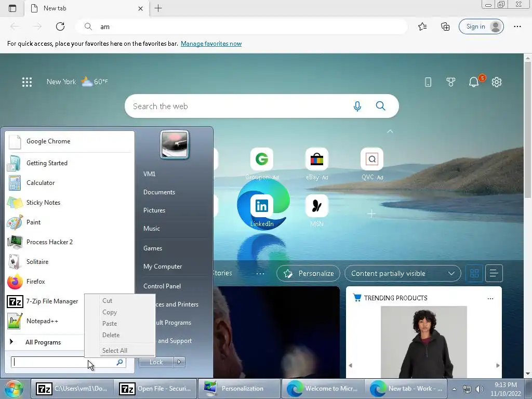Image resolution: width=532 pixels, height=399 pixels.
Task: Collapse quick links with chevron up
Action: tap(390, 131)
